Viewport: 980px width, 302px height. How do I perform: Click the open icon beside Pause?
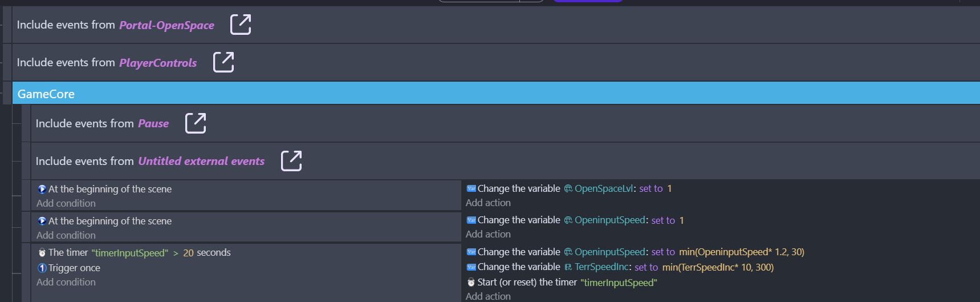tap(195, 123)
